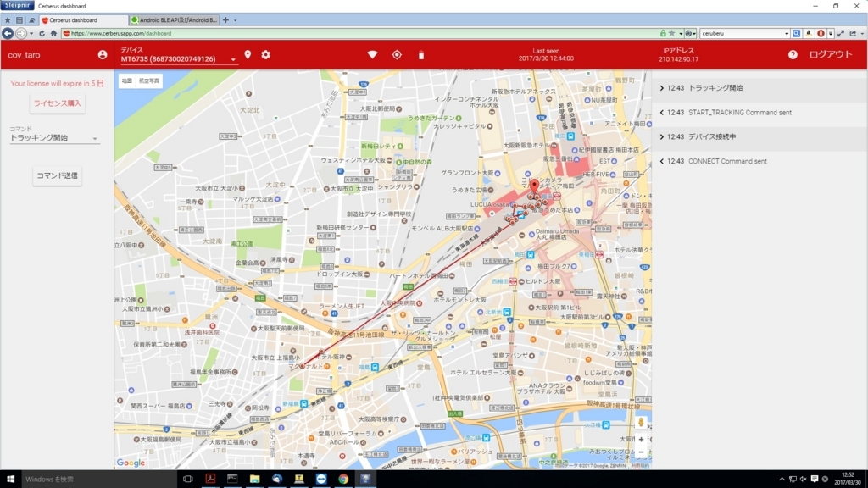
Task: Go back with browser back arrow
Action: tap(8, 33)
